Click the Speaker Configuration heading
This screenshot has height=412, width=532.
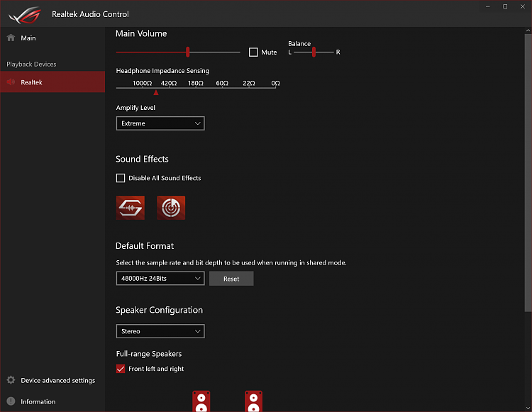click(159, 310)
